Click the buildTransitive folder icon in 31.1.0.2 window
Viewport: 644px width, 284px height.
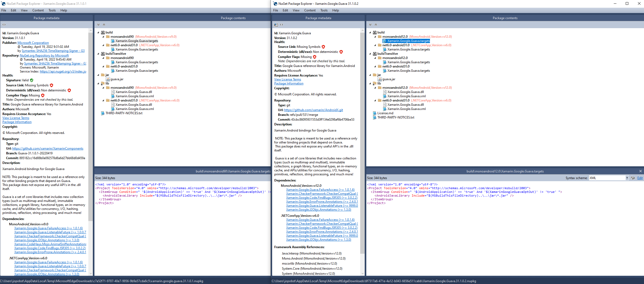375,54
